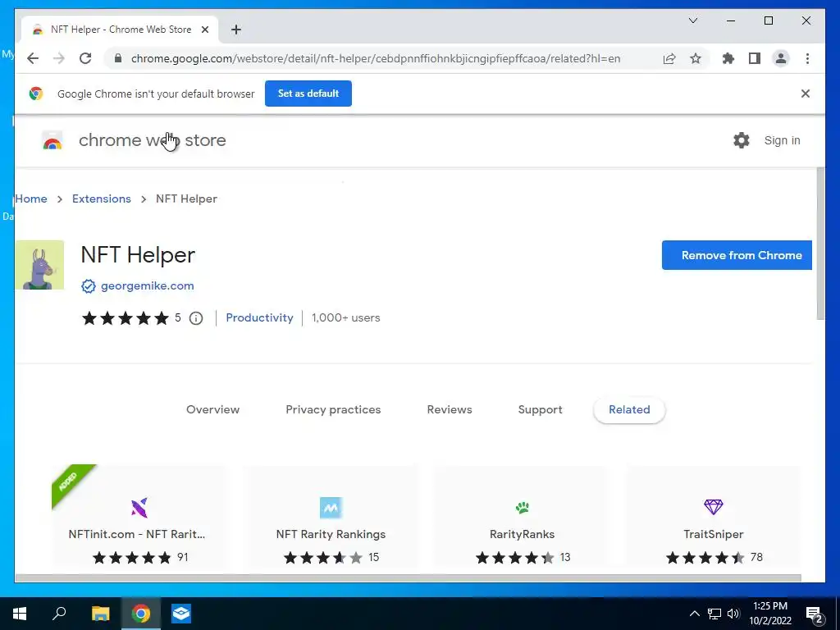The width and height of the screenshot is (840, 630).
Task: Open the tab search chevron
Action: pos(692,21)
